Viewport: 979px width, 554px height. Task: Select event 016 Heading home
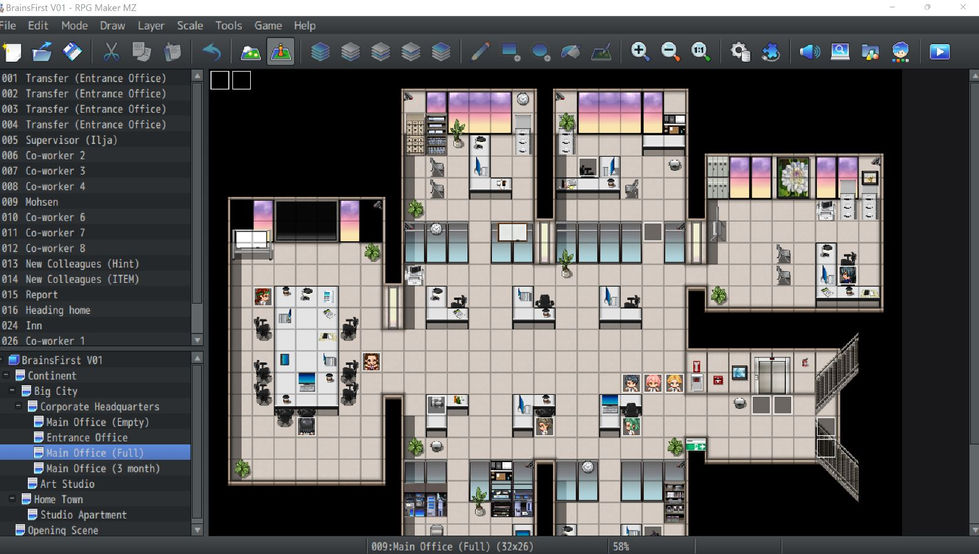coord(95,310)
